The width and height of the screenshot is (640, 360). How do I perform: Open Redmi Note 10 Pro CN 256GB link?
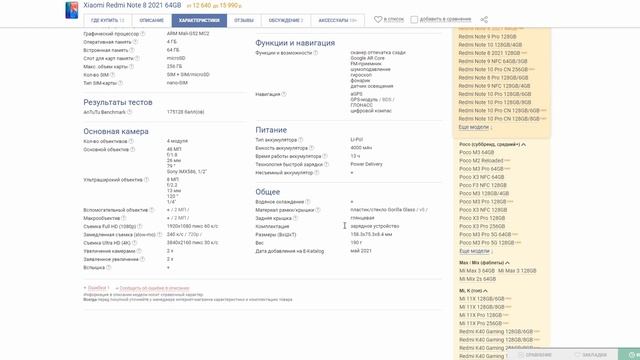(493, 69)
